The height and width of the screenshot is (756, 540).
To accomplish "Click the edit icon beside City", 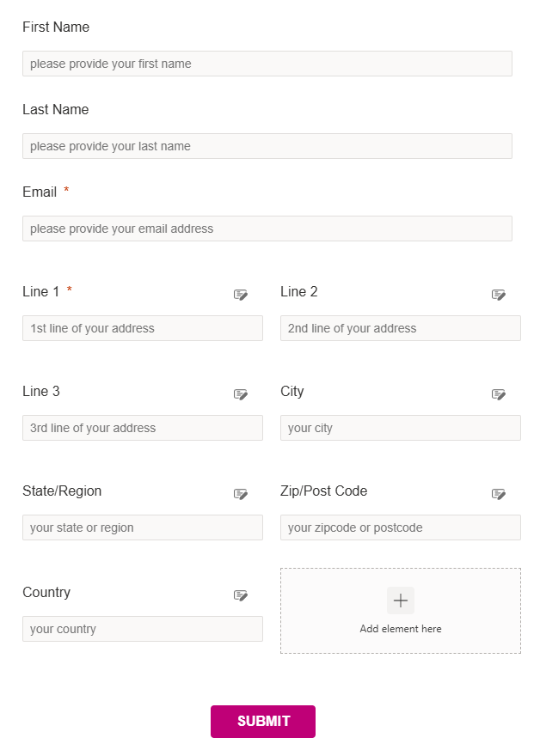I will [499, 394].
